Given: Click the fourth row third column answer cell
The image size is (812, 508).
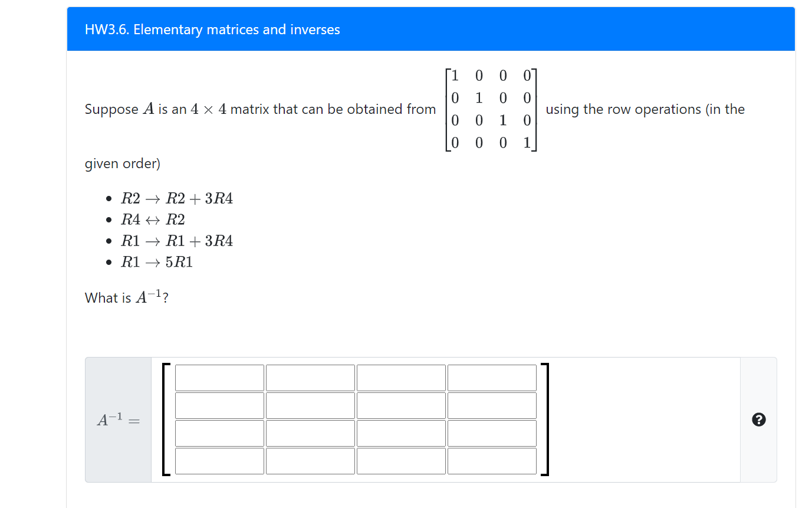Looking at the screenshot, I should [x=401, y=460].
